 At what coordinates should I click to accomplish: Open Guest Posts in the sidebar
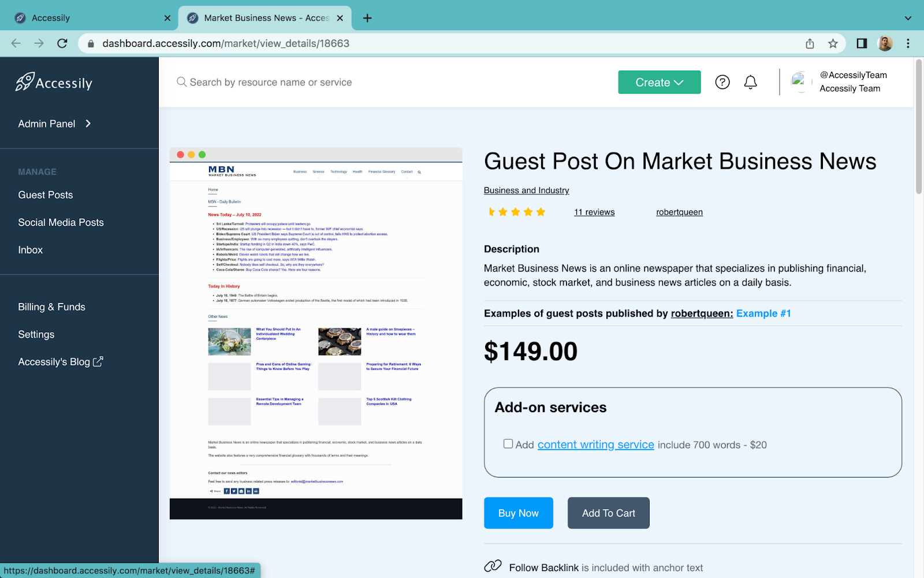point(46,195)
